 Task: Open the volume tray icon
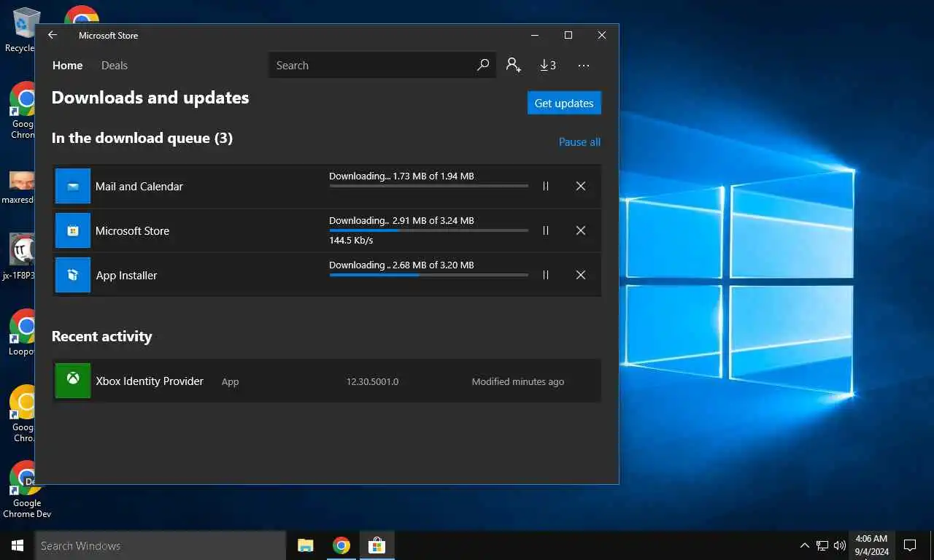coord(840,545)
